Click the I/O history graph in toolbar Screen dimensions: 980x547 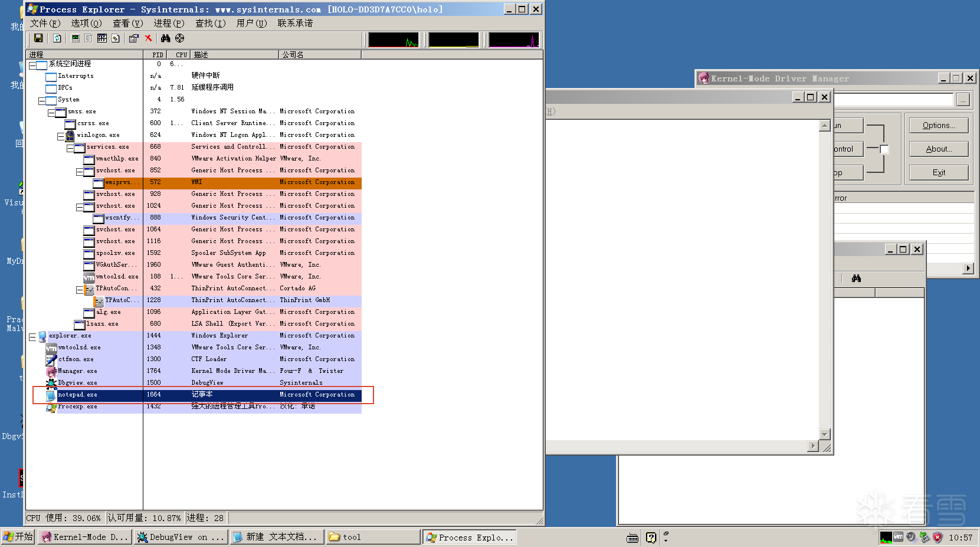point(514,40)
